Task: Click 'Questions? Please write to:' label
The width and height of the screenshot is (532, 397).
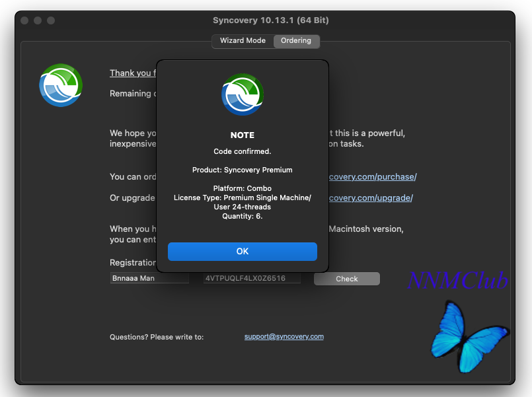Action: 157,337
